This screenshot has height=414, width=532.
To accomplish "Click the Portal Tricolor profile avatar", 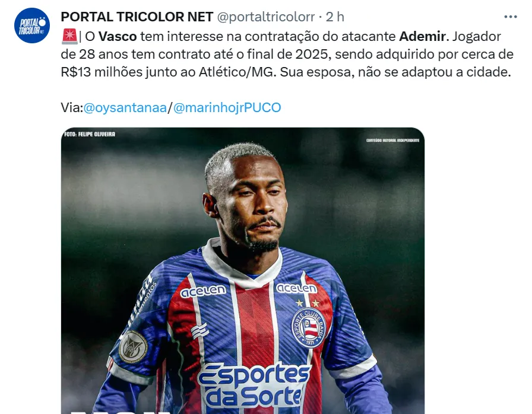I will click(32, 26).
